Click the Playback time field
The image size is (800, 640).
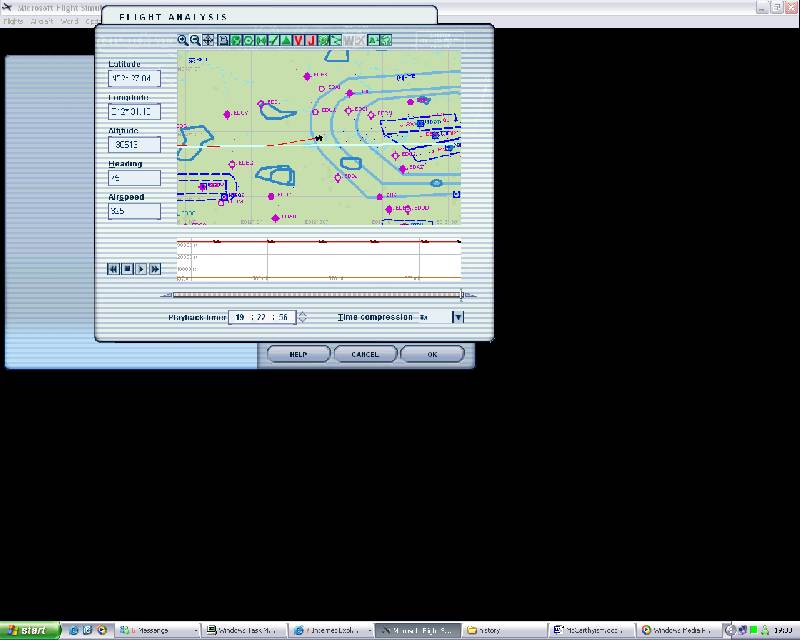point(262,317)
